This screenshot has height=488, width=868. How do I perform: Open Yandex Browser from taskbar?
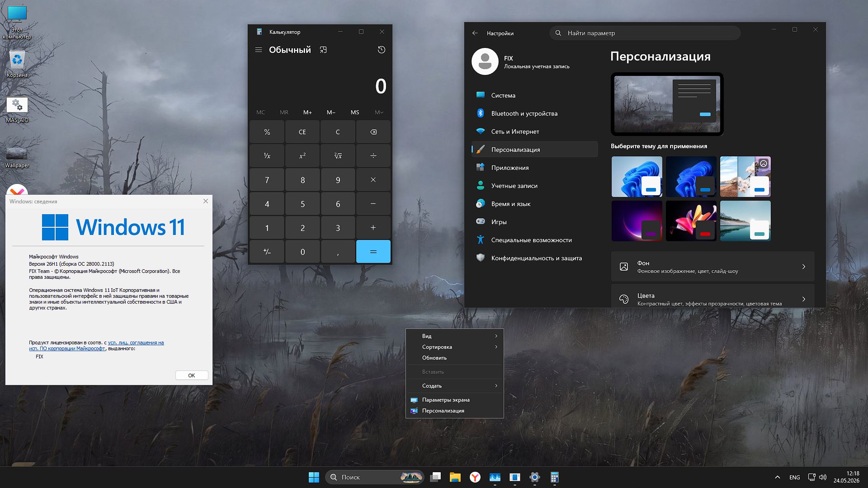(475, 477)
